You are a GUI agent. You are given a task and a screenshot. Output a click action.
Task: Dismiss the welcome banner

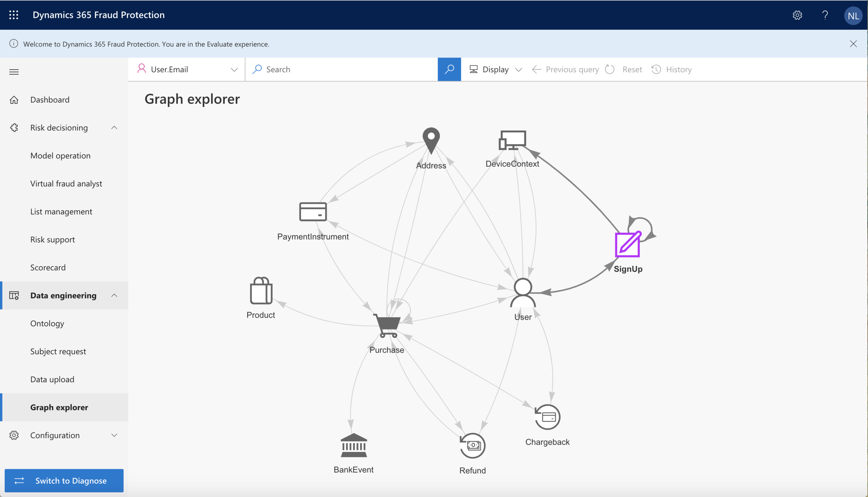[853, 44]
